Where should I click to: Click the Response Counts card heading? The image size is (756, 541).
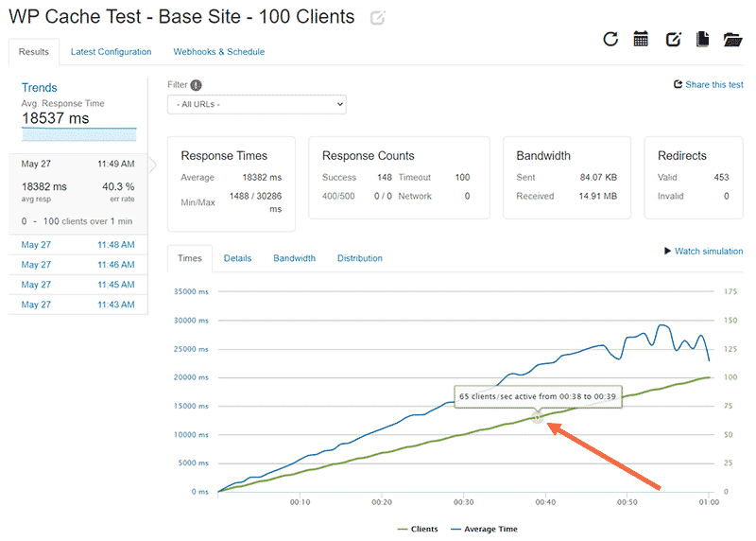point(368,156)
